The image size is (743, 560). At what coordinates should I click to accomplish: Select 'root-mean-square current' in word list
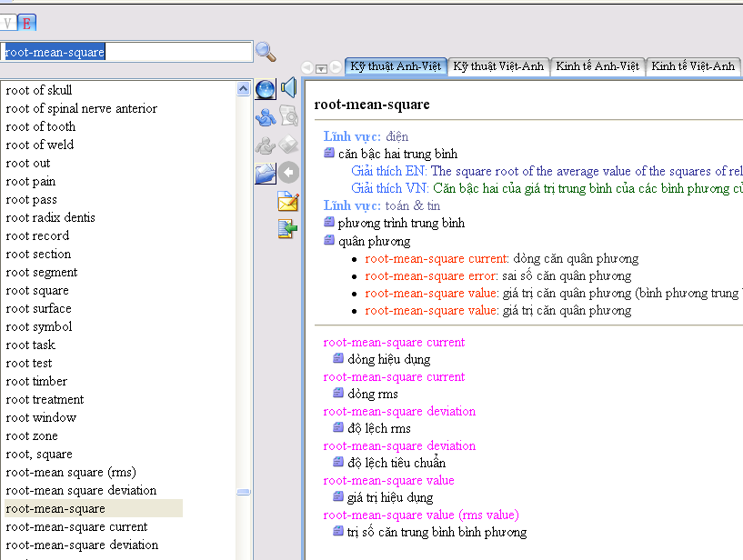click(76, 526)
